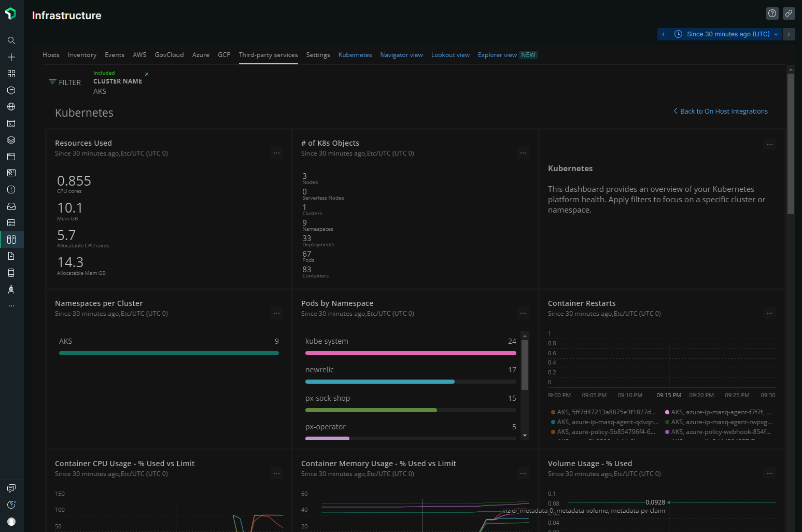Remove the Cluster Name AKS filter
802x532 pixels.
147,74
